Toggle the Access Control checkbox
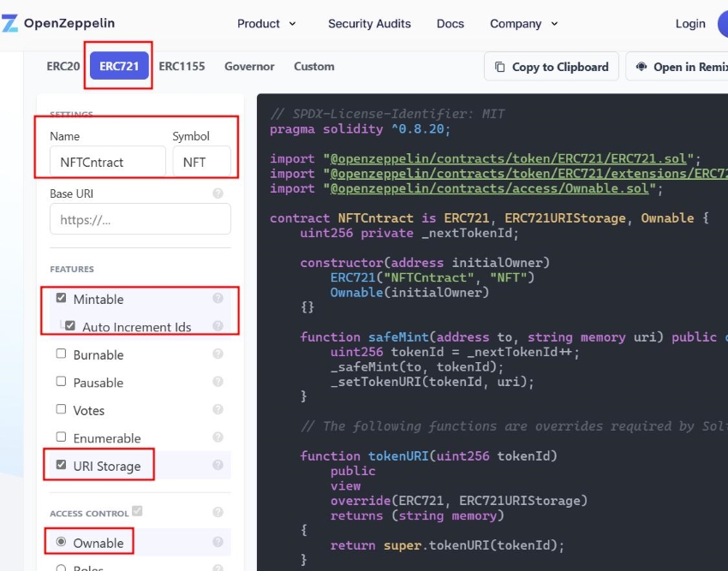This screenshot has height=571, width=728. (137, 511)
